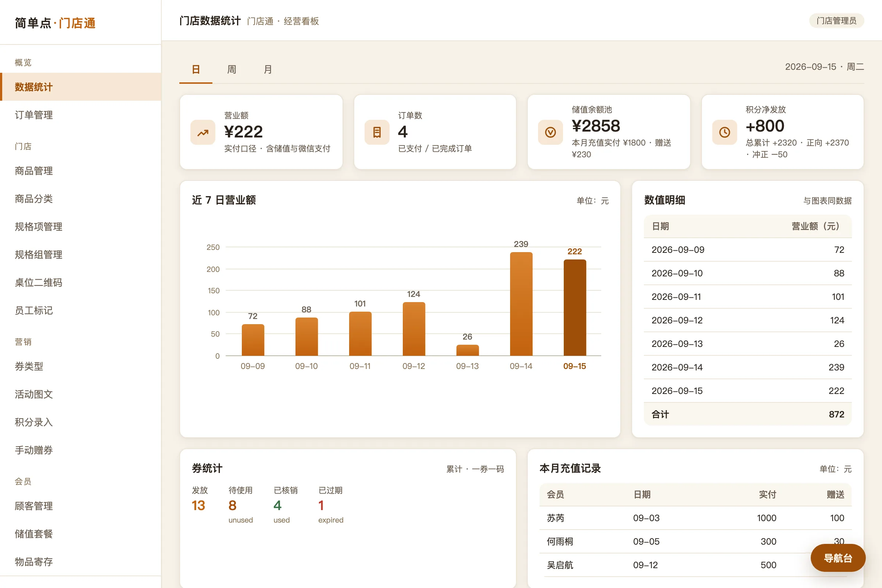882x588 pixels.
Task: Open 员工标记 sidebar item
Action: (80, 311)
